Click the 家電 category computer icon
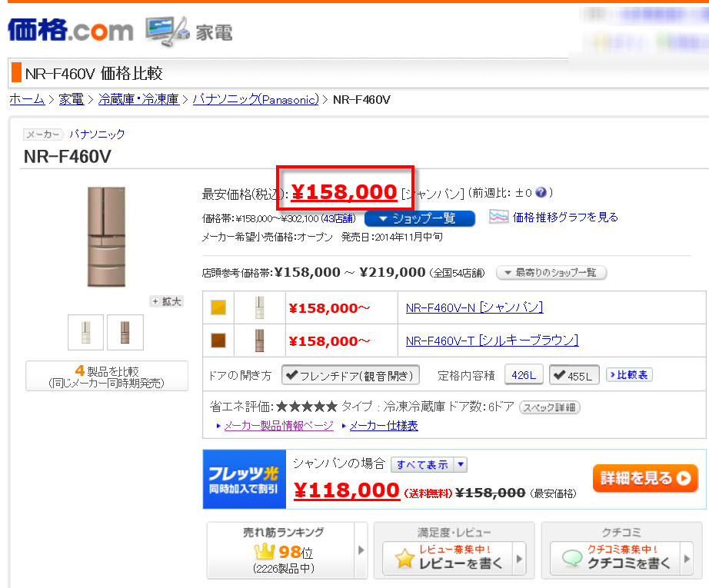Screen dimensions: 709x588 click(x=167, y=31)
